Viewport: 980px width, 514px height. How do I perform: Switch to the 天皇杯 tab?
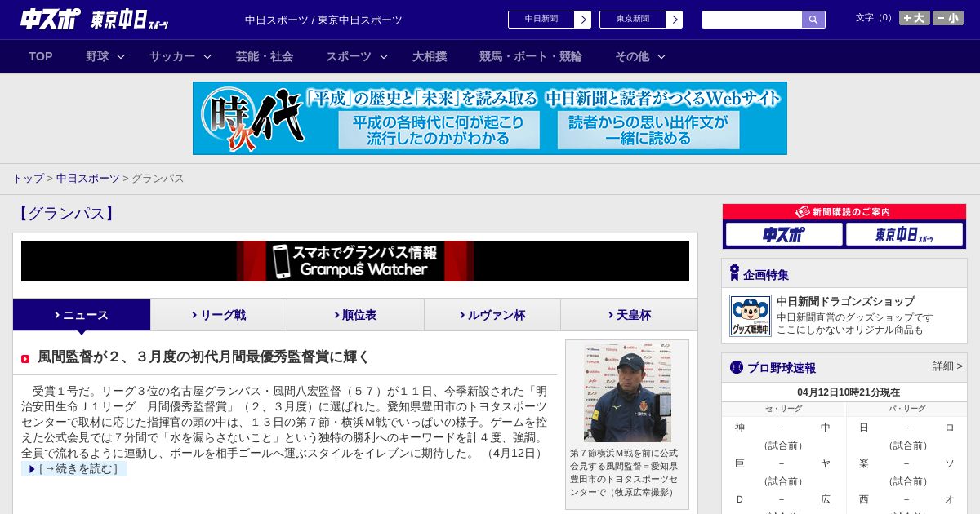pyautogui.click(x=629, y=315)
